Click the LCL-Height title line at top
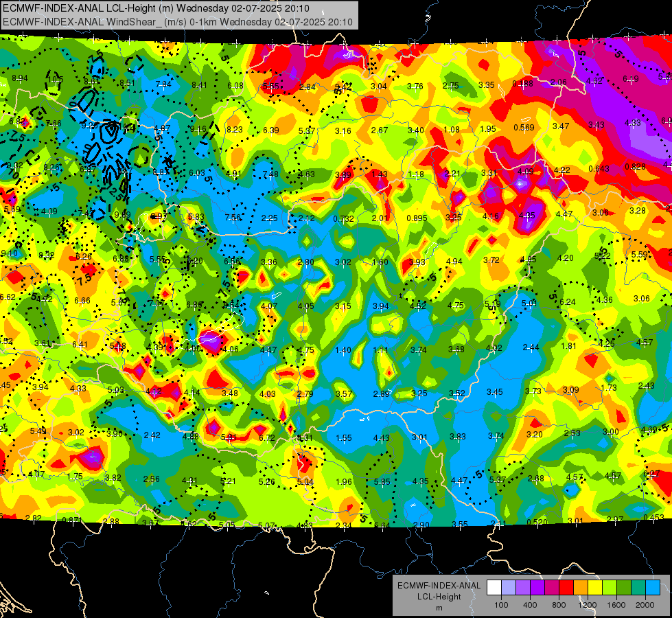Viewport: 672px width, 618px height. click(156, 8)
